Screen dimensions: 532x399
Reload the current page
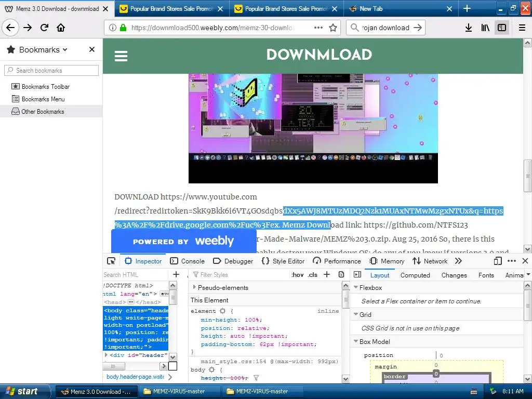coord(44,28)
